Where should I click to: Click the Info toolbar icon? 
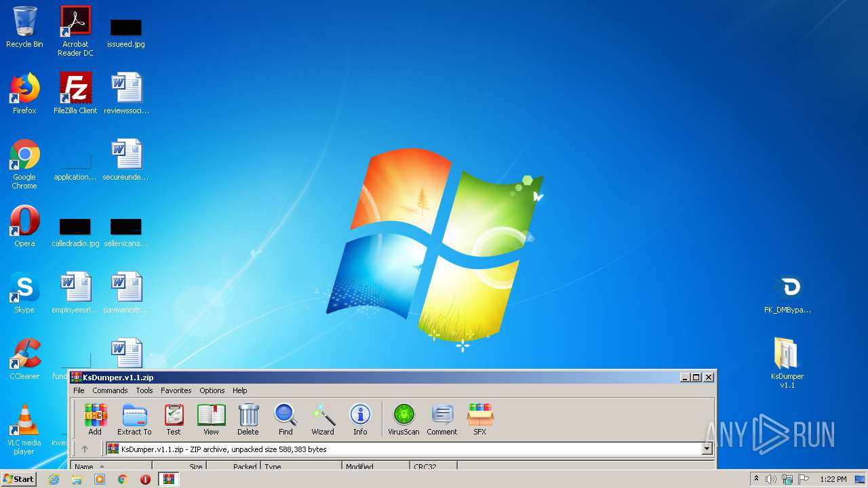tap(360, 419)
